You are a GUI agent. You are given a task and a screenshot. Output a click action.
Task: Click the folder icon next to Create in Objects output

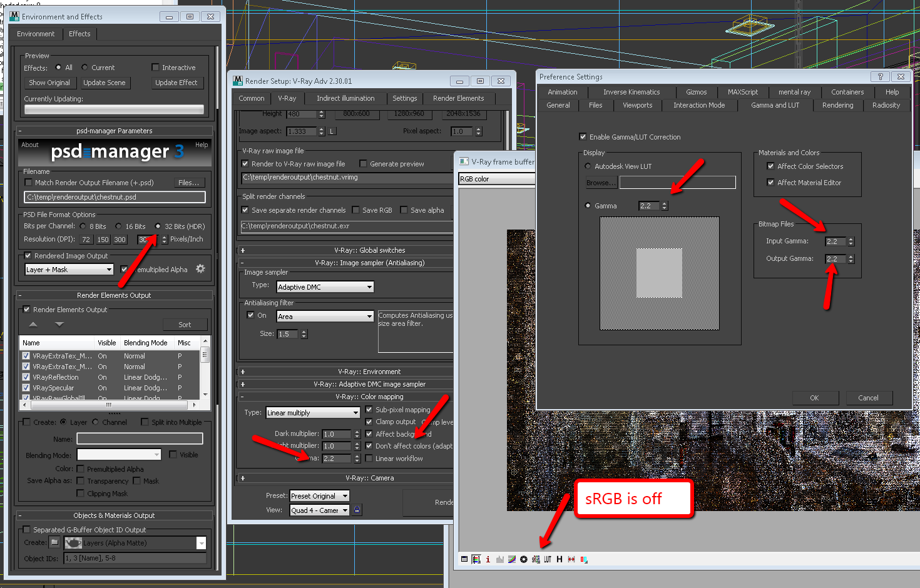tap(54, 542)
